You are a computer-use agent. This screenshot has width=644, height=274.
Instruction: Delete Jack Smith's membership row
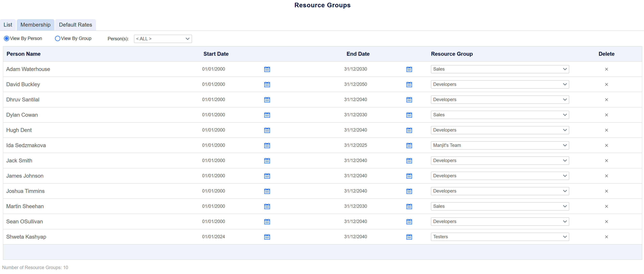[x=606, y=161]
